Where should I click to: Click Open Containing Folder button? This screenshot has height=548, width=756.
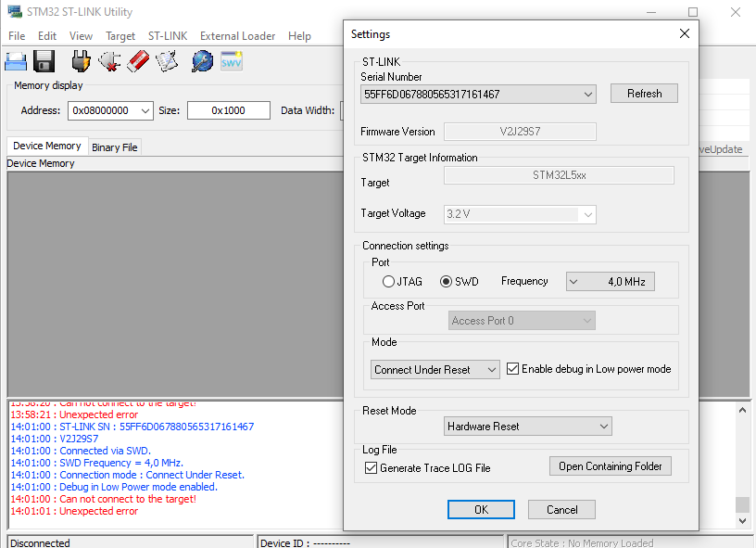(611, 466)
